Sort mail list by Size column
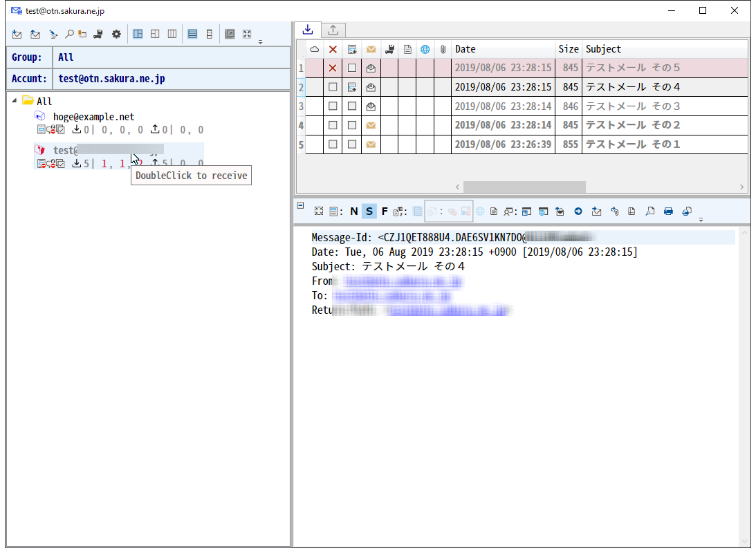Viewport: 756px width, 553px height. pos(569,49)
